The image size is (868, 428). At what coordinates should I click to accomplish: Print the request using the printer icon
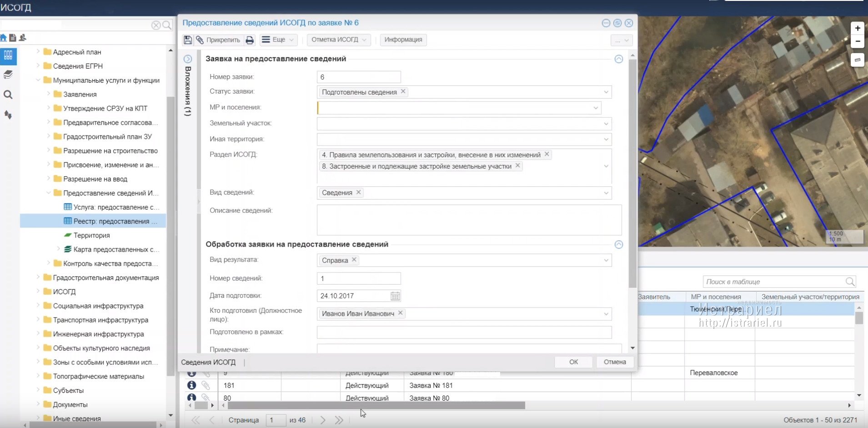pos(250,40)
